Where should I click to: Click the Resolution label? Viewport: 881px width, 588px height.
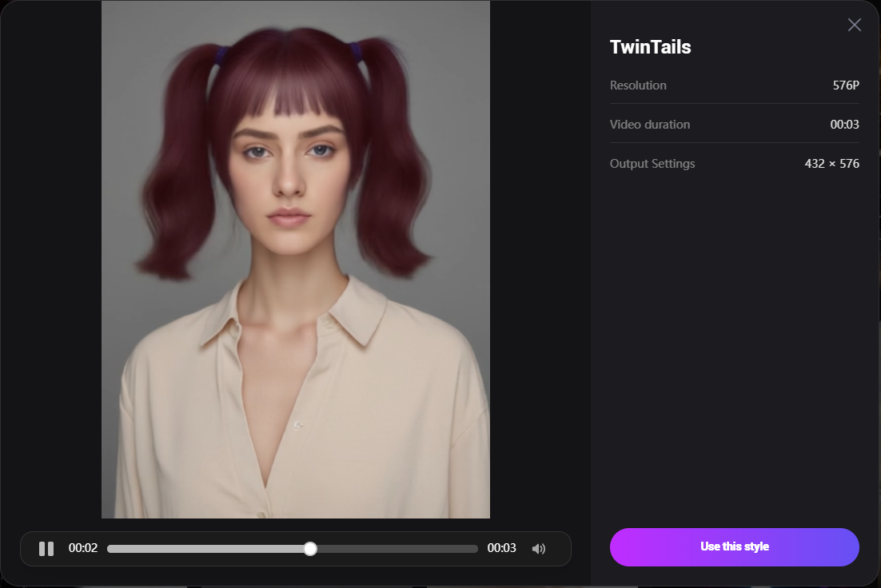click(x=638, y=85)
